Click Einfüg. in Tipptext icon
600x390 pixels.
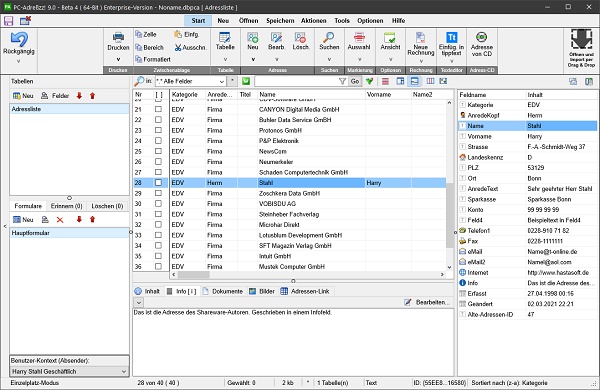coord(452,37)
